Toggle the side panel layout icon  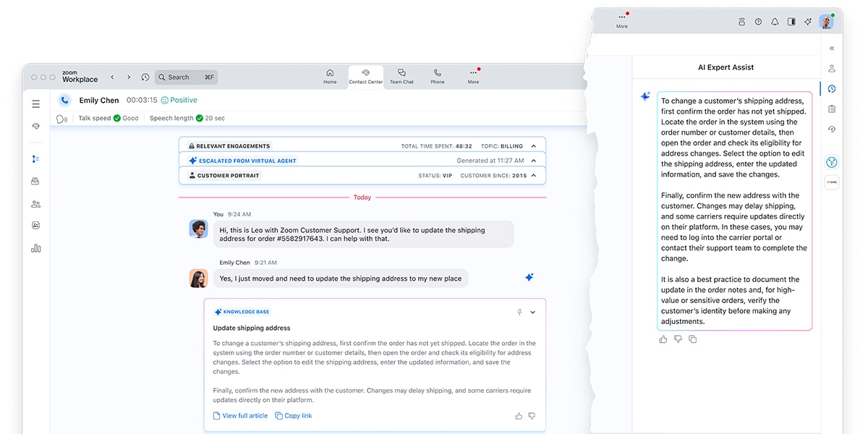pyautogui.click(x=791, y=22)
